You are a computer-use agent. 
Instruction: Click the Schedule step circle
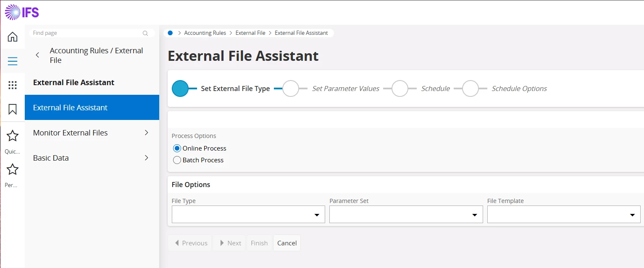pos(400,88)
